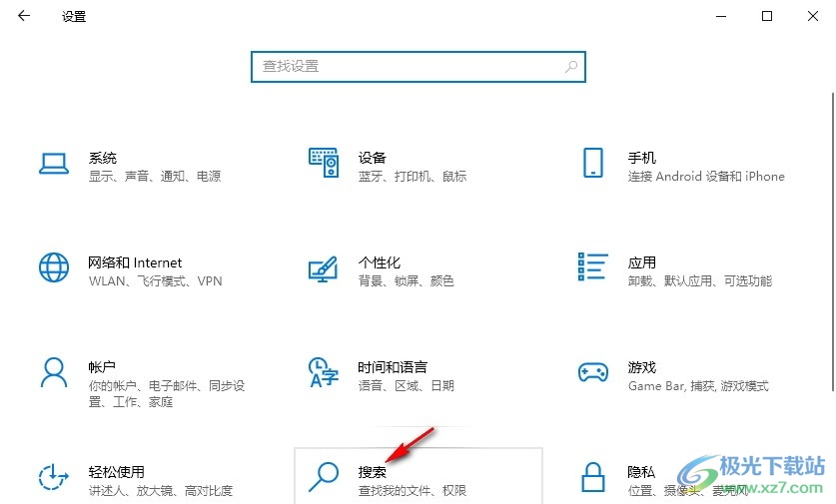Select the 搜索 heading
This screenshot has width=836, height=504.
click(373, 472)
